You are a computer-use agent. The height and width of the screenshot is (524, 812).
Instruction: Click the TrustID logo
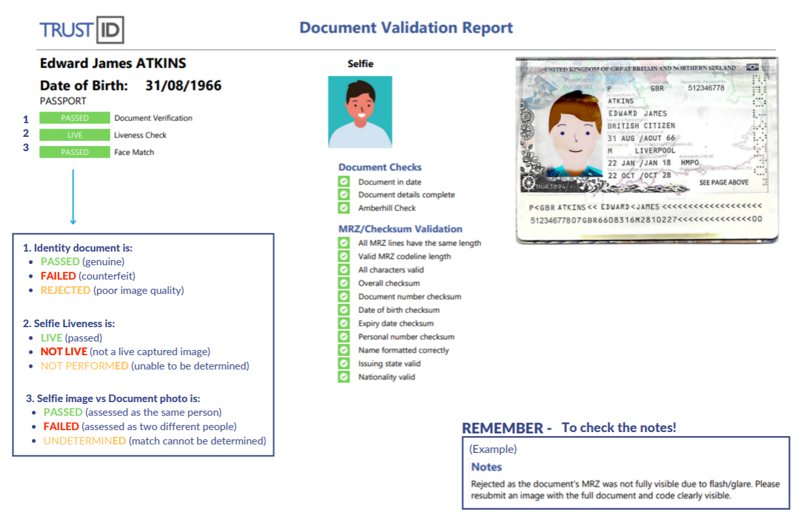point(81,30)
